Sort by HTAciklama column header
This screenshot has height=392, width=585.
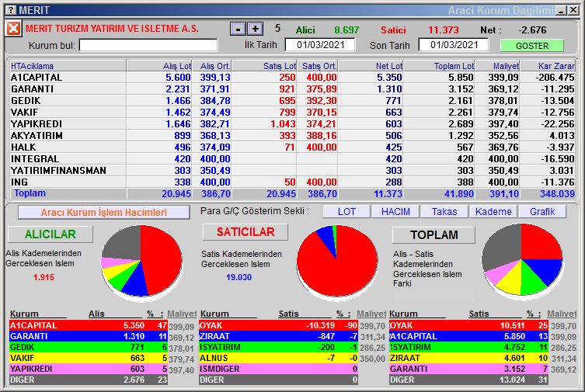click(68, 66)
